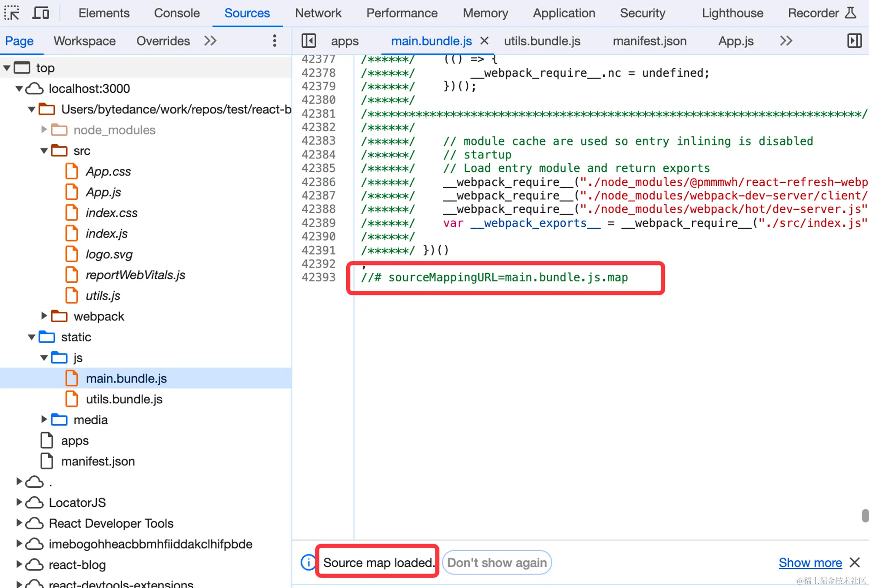
Task: Open the three-dot navigator options menu
Action: tap(274, 41)
